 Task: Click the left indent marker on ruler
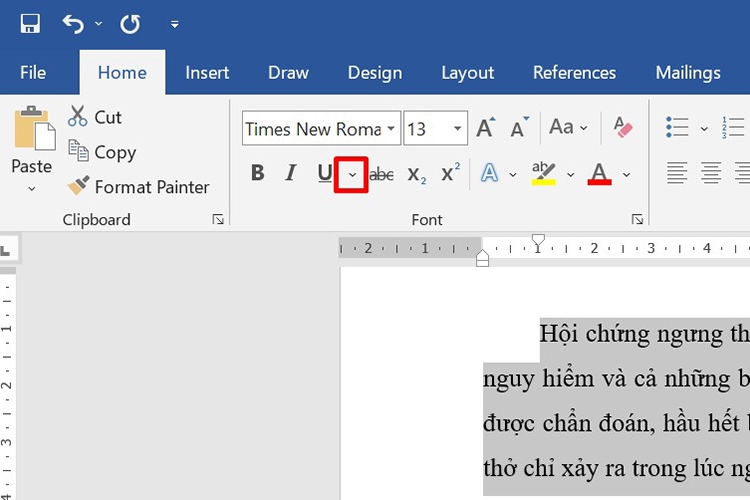coord(482,261)
